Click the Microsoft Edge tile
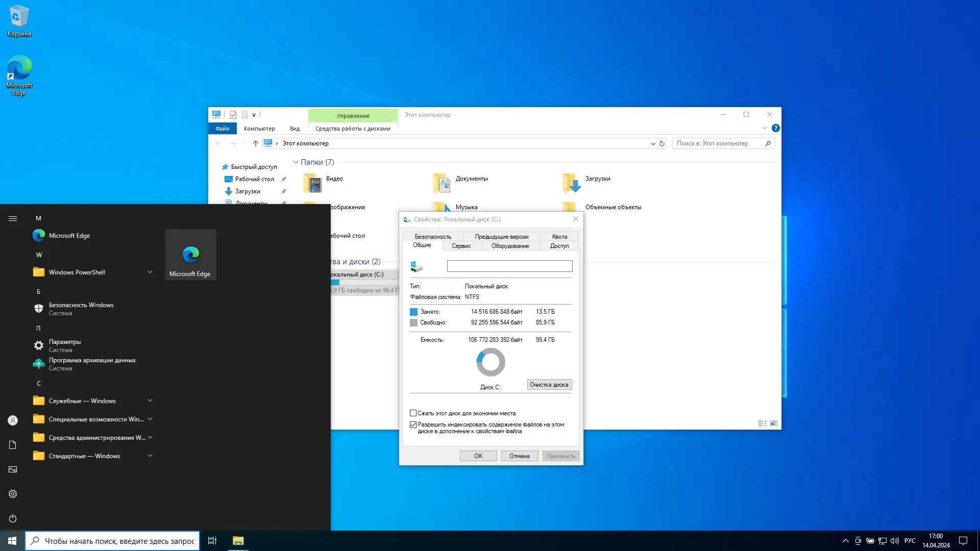The width and height of the screenshot is (980, 551). point(190,255)
